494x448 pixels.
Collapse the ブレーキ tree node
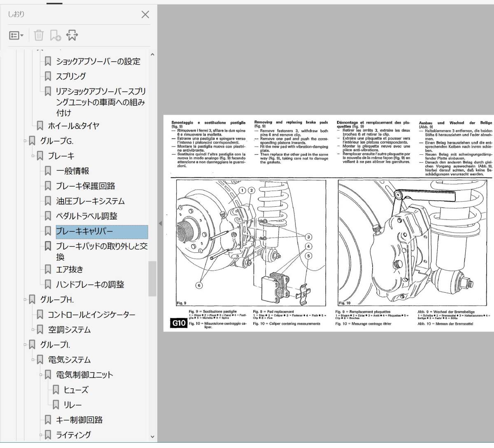click(33, 156)
